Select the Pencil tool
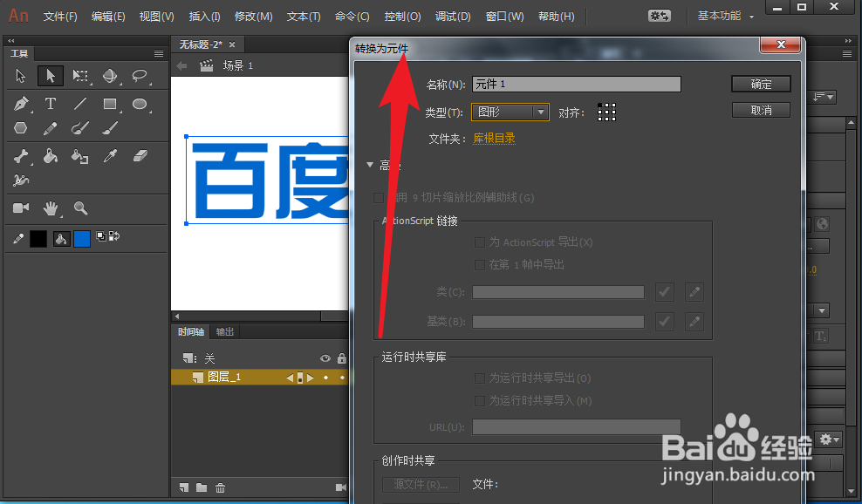862x504 pixels. tap(50, 128)
